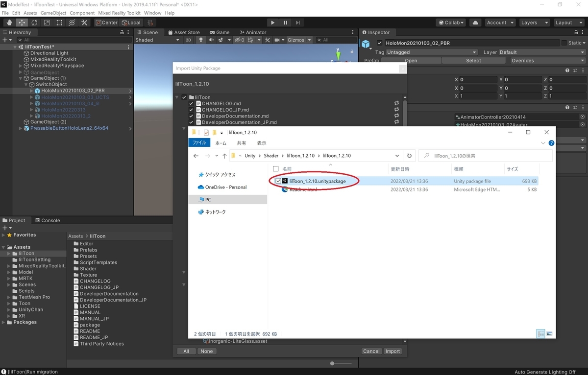Toggle 2D view in Scene
588x375 pixels.
pyautogui.click(x=188, y=40)
